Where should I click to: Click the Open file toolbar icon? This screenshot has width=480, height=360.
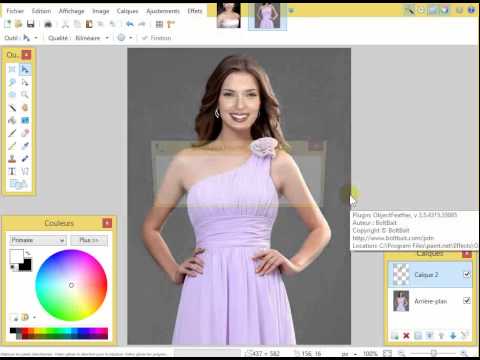tap(19, 24)
